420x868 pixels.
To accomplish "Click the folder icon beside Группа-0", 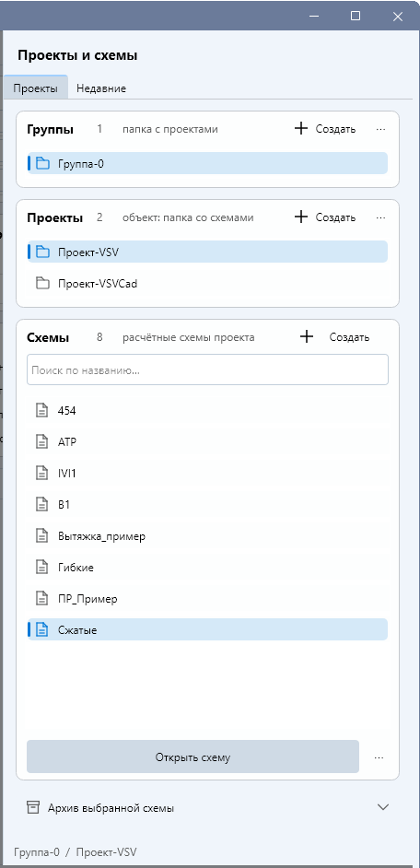I will (x=42, y=163).
